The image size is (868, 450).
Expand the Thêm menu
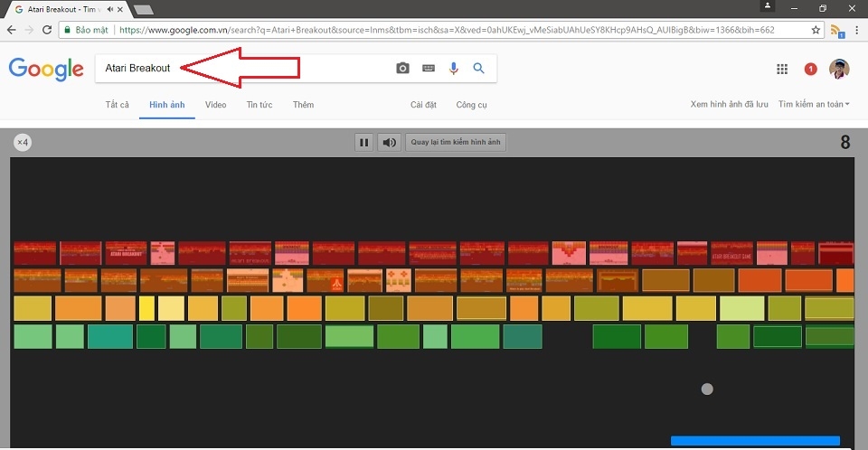(304, 105)
